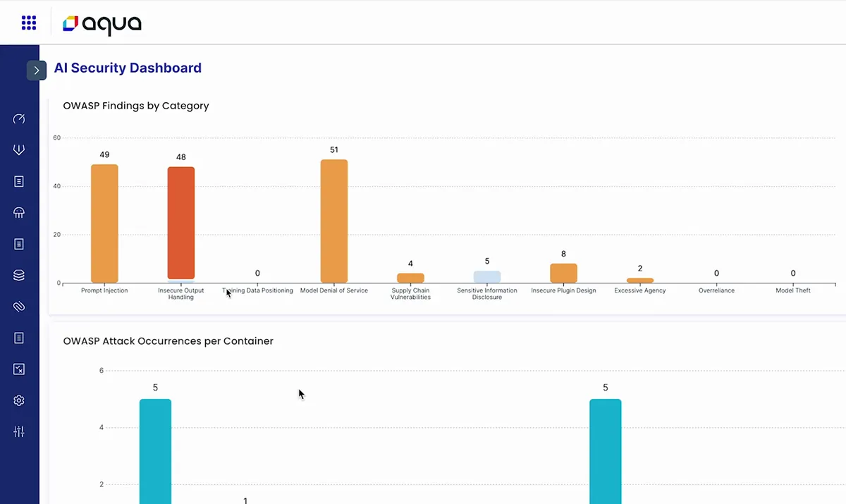The image size is (846, 504).
Task: Click the value 4 above Supply Chain bar
Action: coord(410,264)
